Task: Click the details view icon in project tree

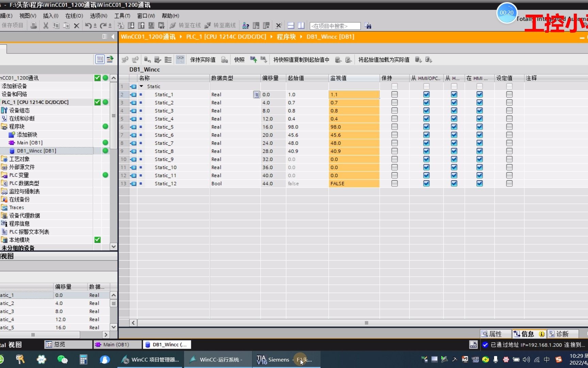Action: (100, 59)
